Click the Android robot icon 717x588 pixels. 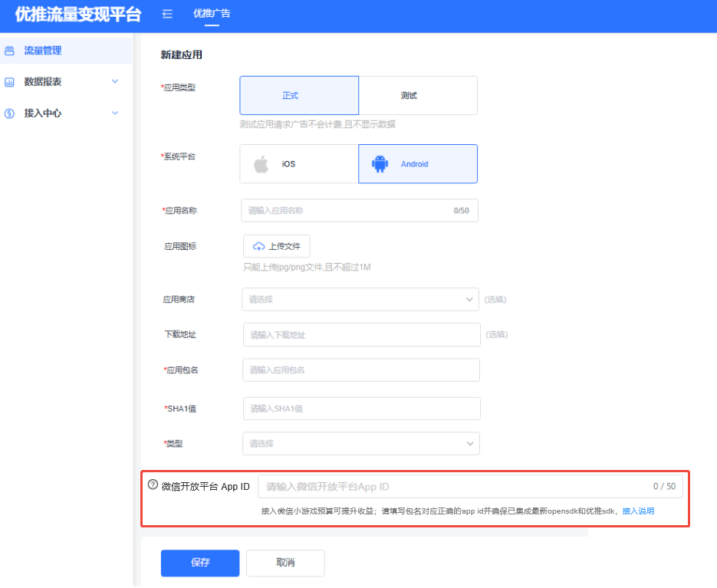pos(380,164)
